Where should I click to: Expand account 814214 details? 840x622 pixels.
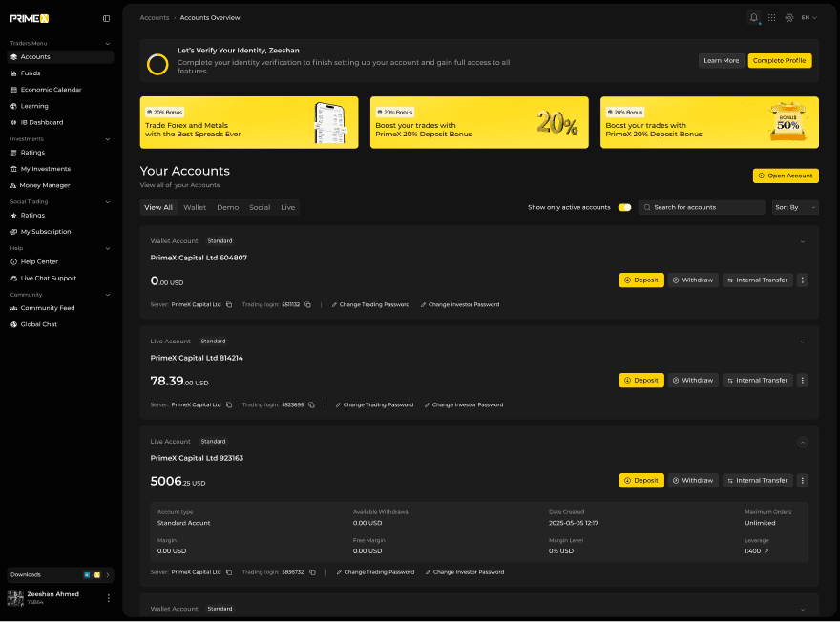point(803,342)
